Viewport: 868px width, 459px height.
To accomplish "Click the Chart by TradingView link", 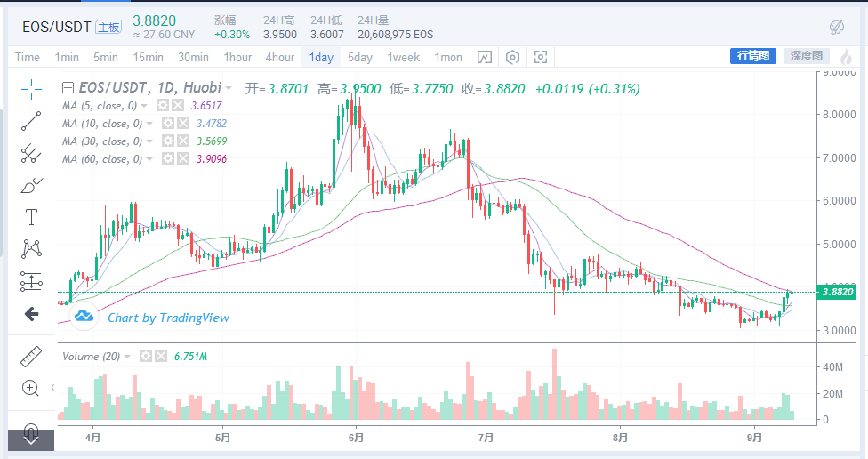I will (168, 318).
